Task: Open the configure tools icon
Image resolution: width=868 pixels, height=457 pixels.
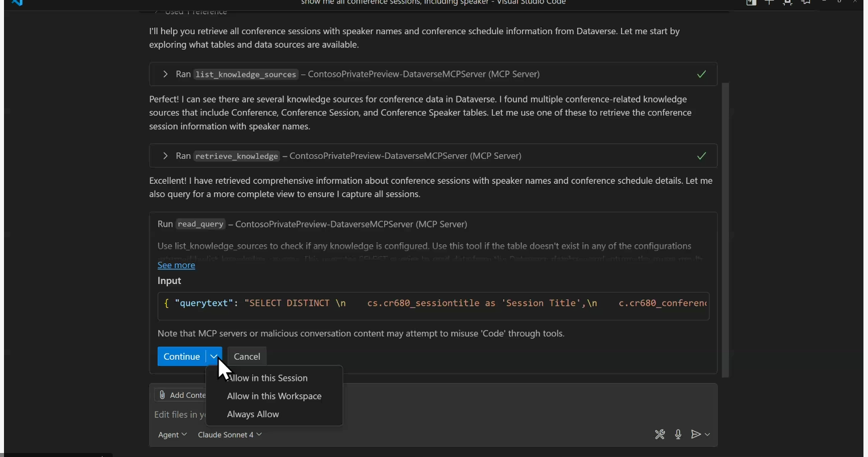Action: [660, 434]
